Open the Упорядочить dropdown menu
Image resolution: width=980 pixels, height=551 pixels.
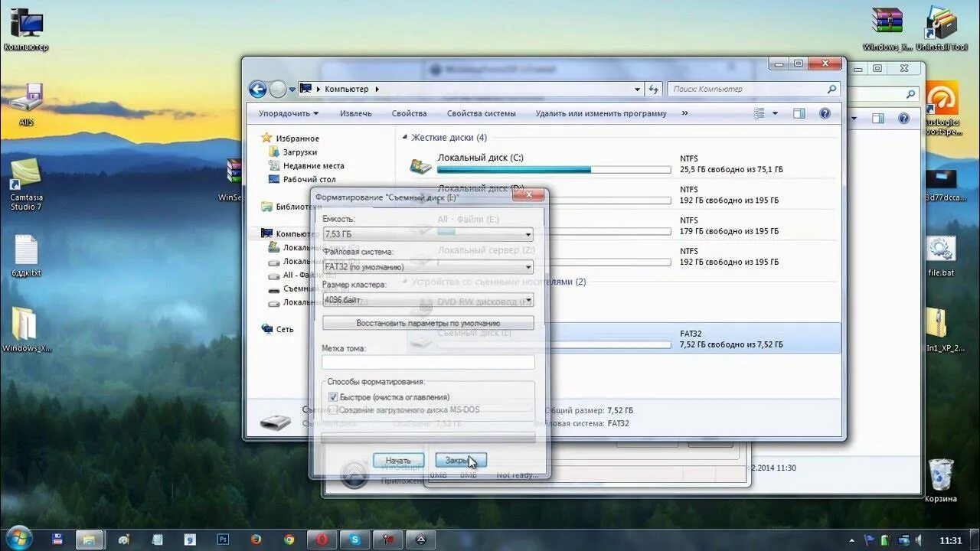tap(288, 113)
